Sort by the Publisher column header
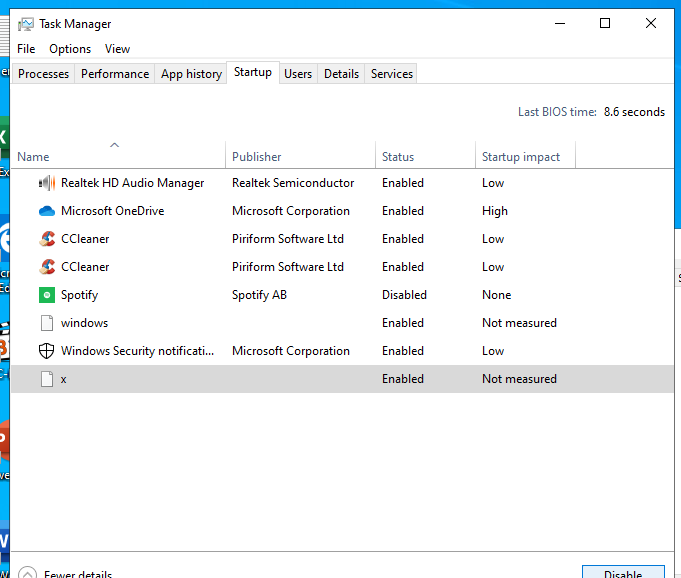 coord(301,156)
